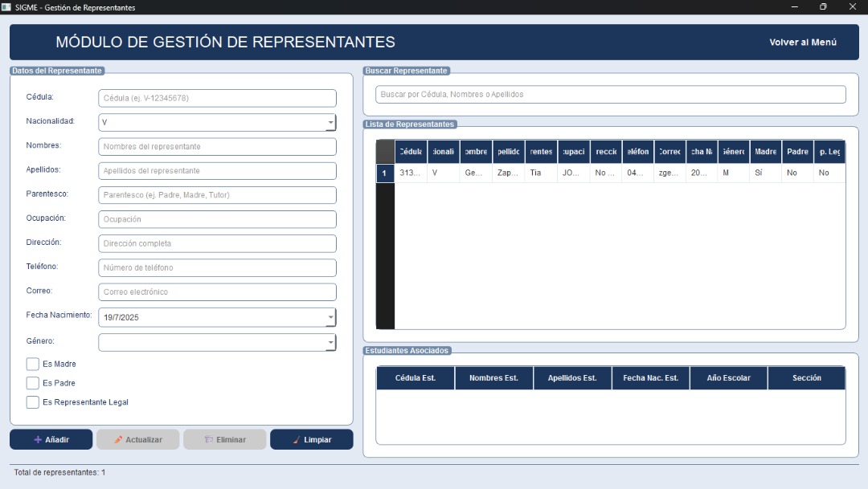Click the Año Escolar column header

(728, 378)
